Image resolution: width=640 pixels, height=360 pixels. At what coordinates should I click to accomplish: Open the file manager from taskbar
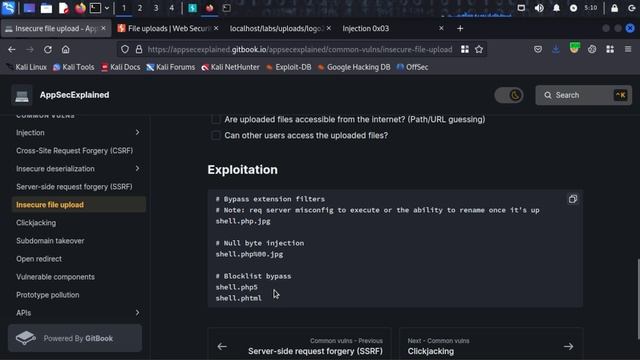click(x=46, y=8)
